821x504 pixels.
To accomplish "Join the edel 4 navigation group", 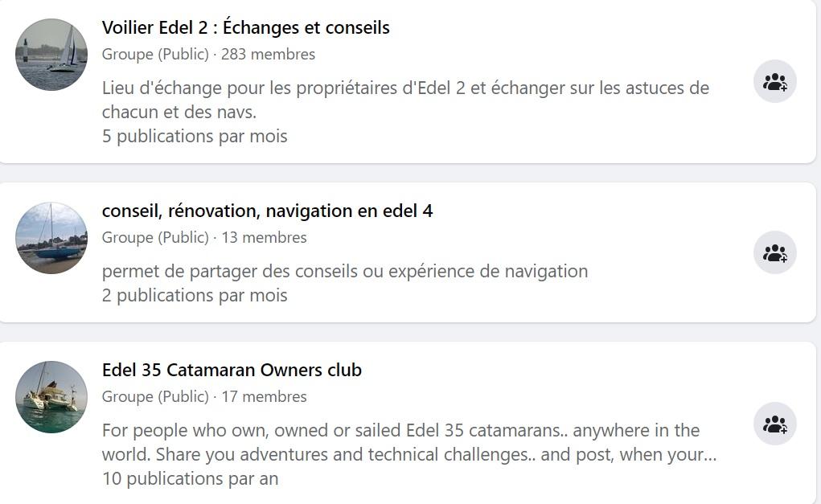I will (775, 252).
